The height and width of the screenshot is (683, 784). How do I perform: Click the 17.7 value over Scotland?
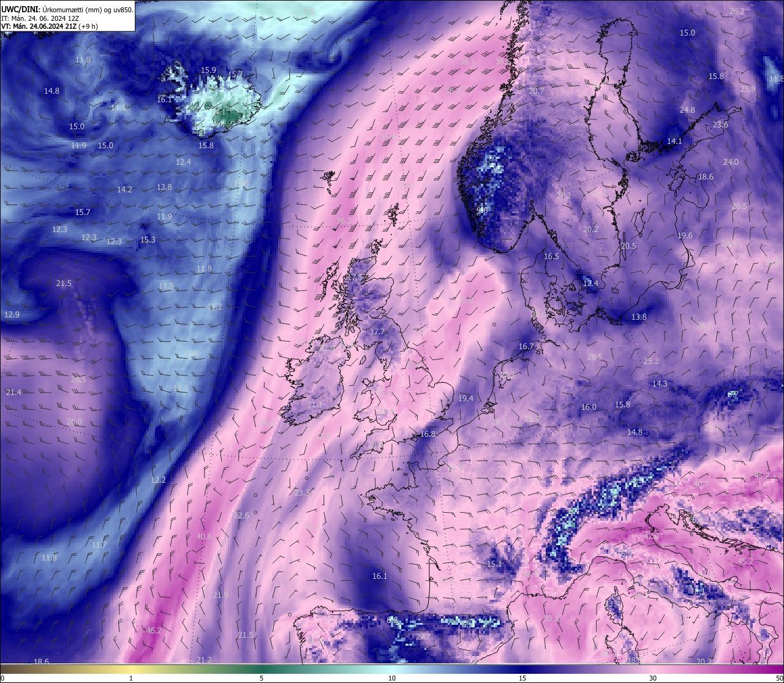click(377, 332)
